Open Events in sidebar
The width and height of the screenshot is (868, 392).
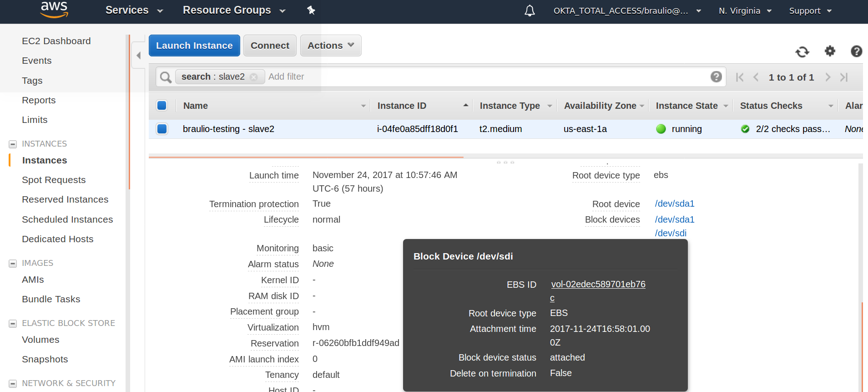coord(37,61)
